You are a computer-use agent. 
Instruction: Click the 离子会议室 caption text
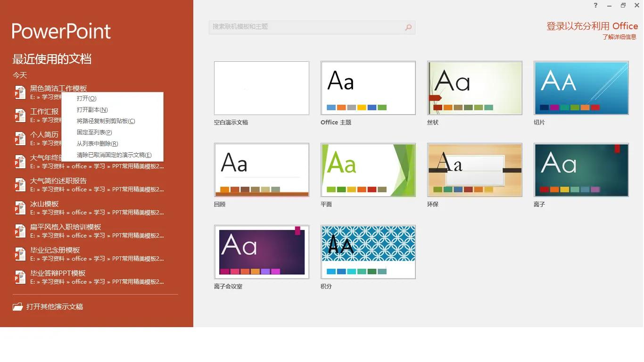(x=228, y=287)
